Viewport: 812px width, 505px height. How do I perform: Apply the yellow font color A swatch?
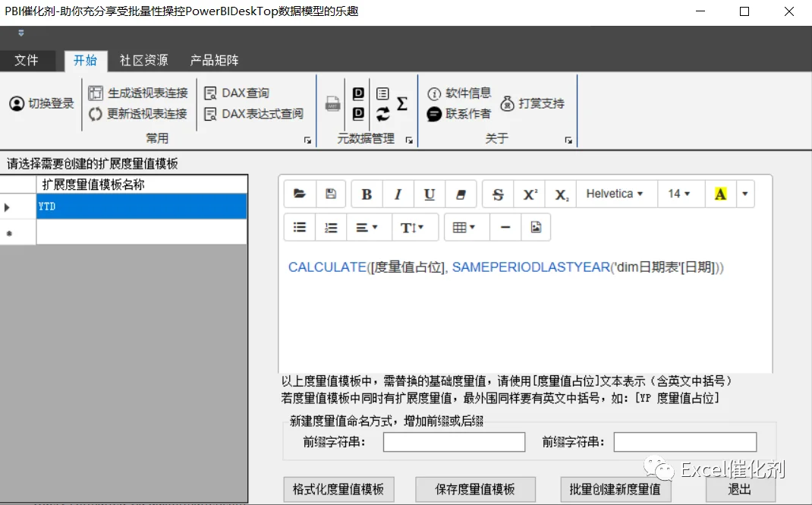click(x=720, y=194)
